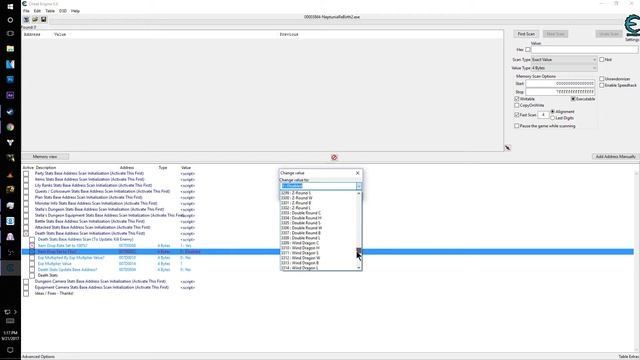Toggle the Fast Scan checkbox
The image size is (640, 360).
(517, 115)
